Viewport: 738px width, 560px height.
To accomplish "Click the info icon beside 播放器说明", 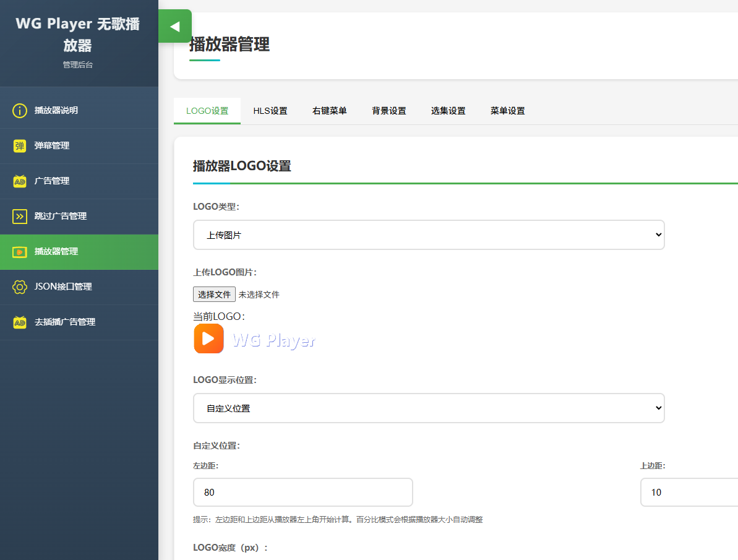I will (x=20, y=111).
